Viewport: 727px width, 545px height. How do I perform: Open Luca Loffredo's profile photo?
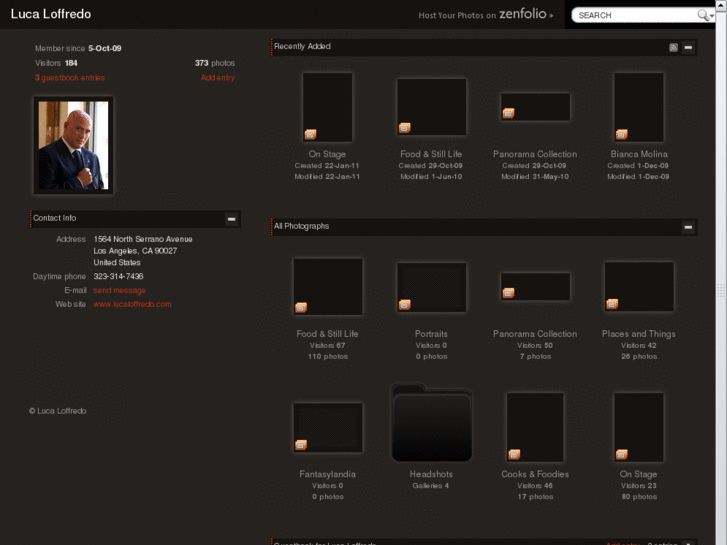(x=73, y=146)
